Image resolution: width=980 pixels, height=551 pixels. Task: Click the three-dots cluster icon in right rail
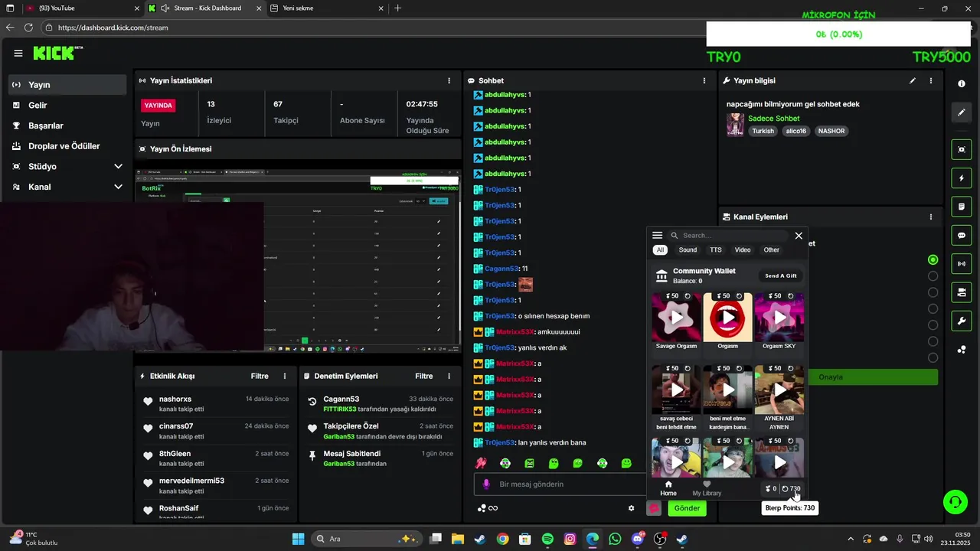point(962,350)
